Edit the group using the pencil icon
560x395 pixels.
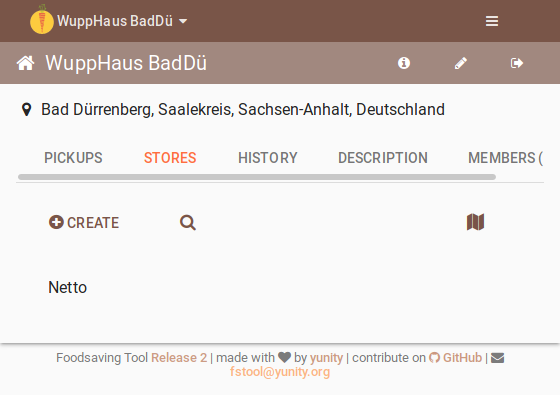[x=461, y=63]
